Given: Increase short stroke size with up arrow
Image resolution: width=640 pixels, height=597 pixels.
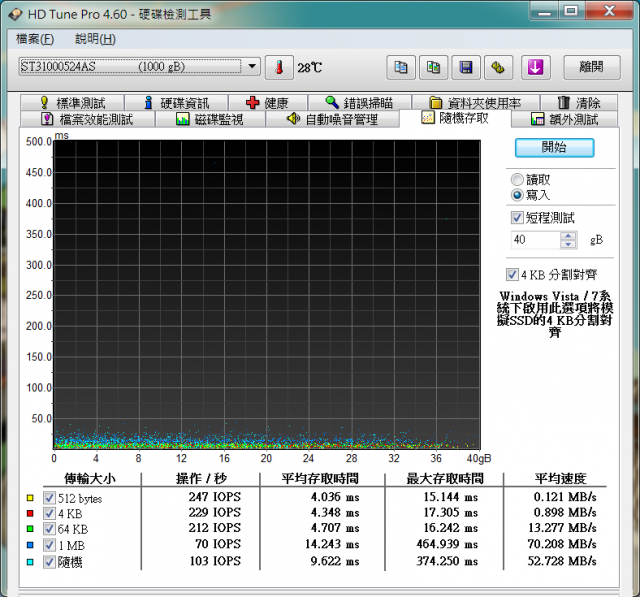Looking at the screenshot, I should tap(568, 235).
